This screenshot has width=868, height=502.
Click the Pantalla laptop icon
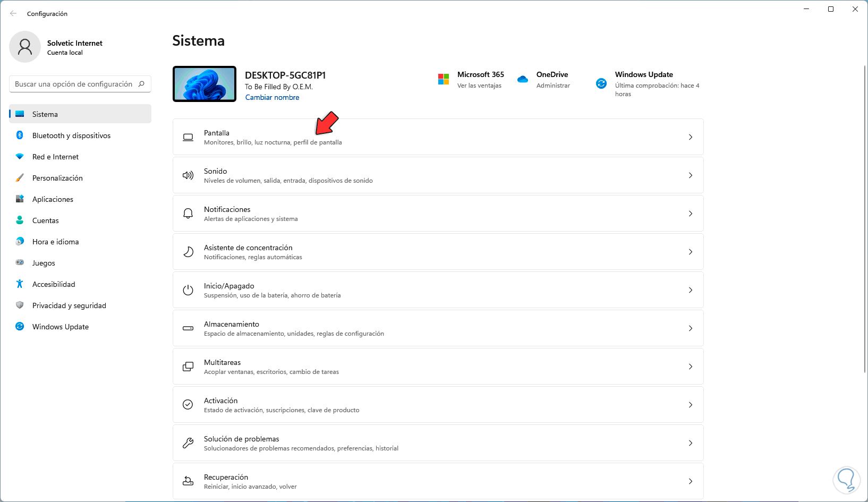(188, 137)
